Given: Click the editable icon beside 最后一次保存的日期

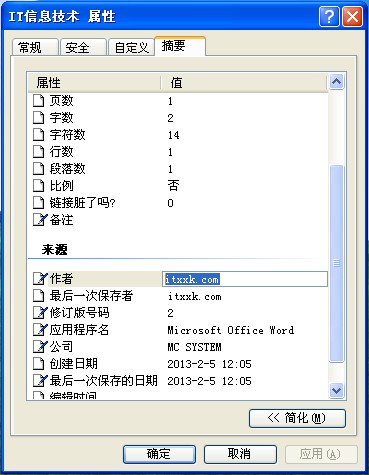Looking at the screenshot, I should pyautogui.click(x=40, y=381).
